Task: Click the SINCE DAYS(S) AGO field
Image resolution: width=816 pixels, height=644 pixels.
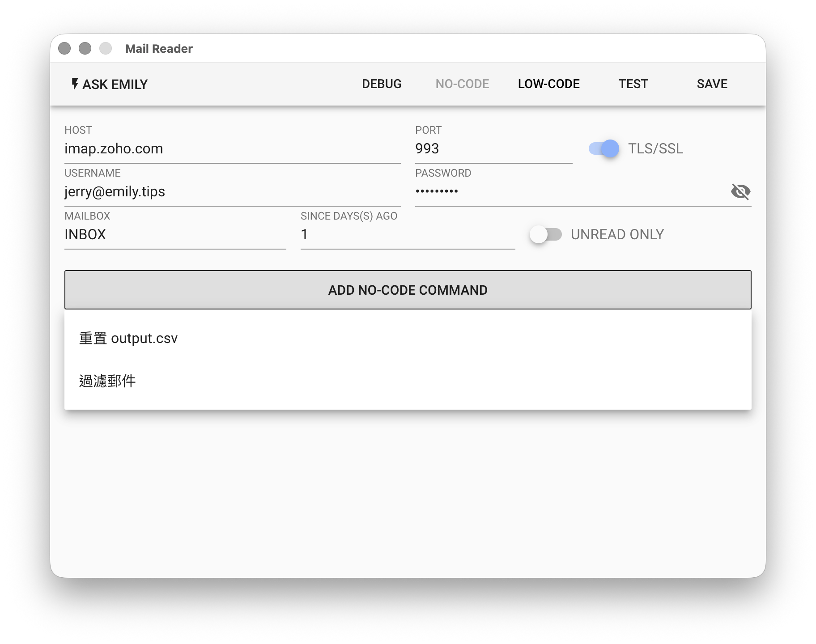Action: 407,235
